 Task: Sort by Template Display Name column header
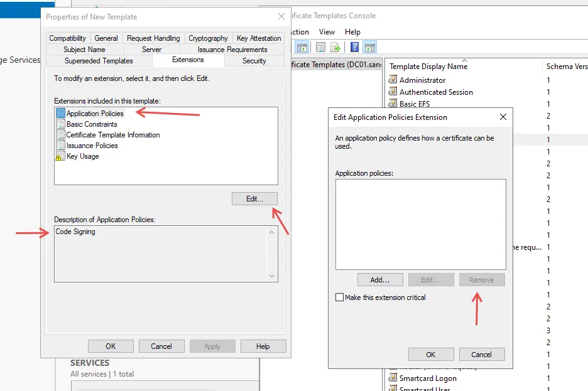click(x=428, y=66)
